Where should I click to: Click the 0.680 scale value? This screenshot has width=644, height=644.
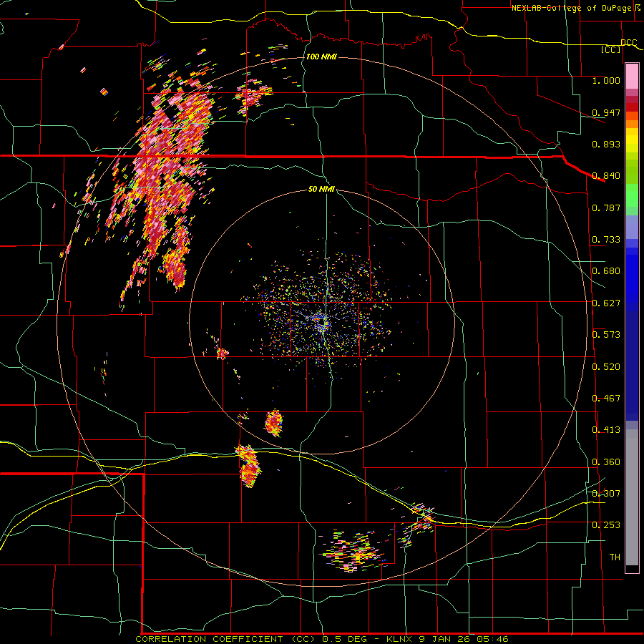[606, 271]
